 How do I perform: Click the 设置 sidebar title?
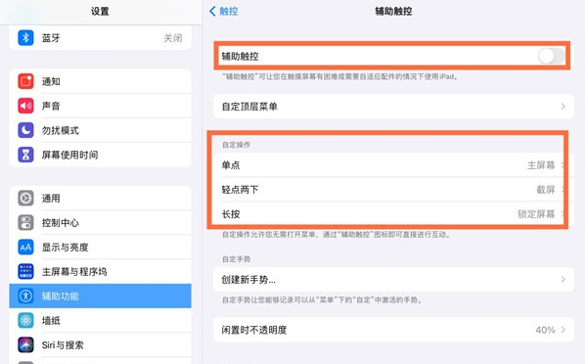(x=100, y=11)
